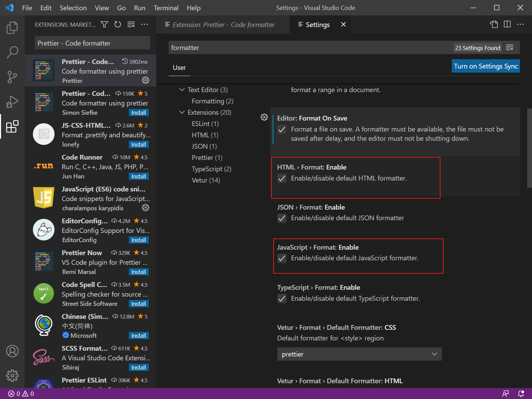This screenshot has width=532, height=399.
Task: Open the Search view in activity bar
Action: pyautogui.click(x=12, y=52)
